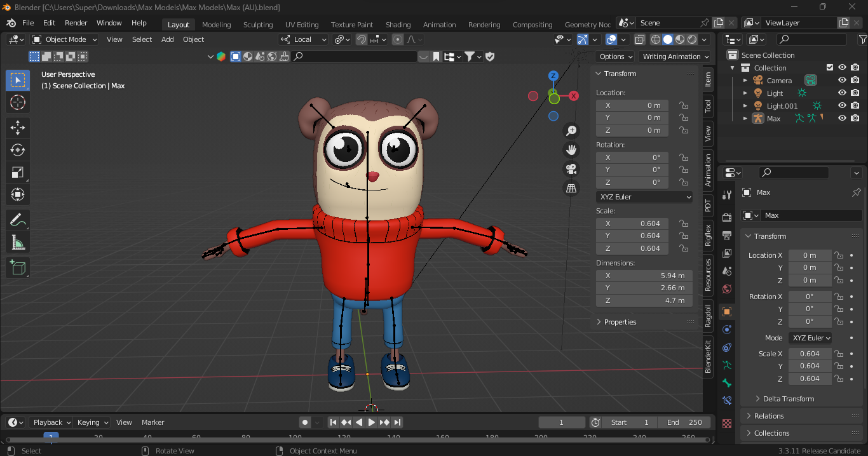Play the animation forward

[x=372, y=422]
